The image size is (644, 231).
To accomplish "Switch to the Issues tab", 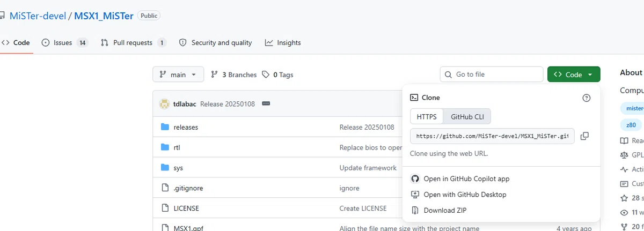I will click(65, 43).
